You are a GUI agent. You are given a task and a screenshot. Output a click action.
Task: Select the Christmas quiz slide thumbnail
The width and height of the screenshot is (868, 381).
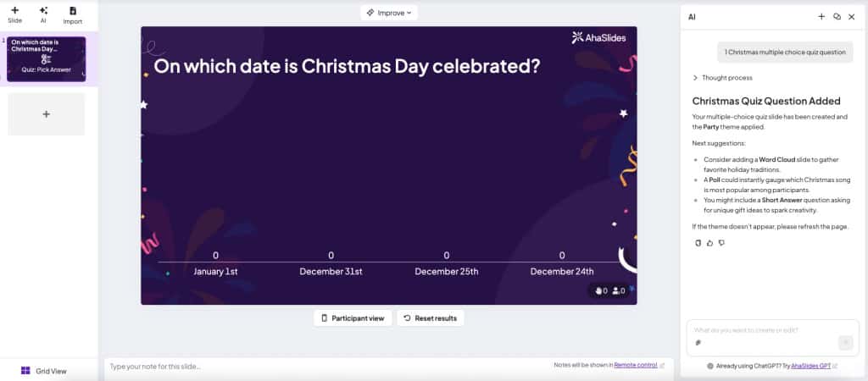click(x=47, y=58)
